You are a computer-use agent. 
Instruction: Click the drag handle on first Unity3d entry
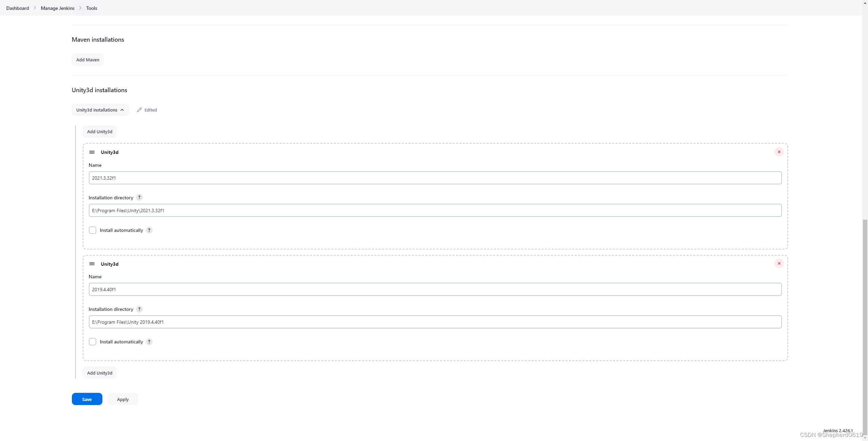(92, 152)
